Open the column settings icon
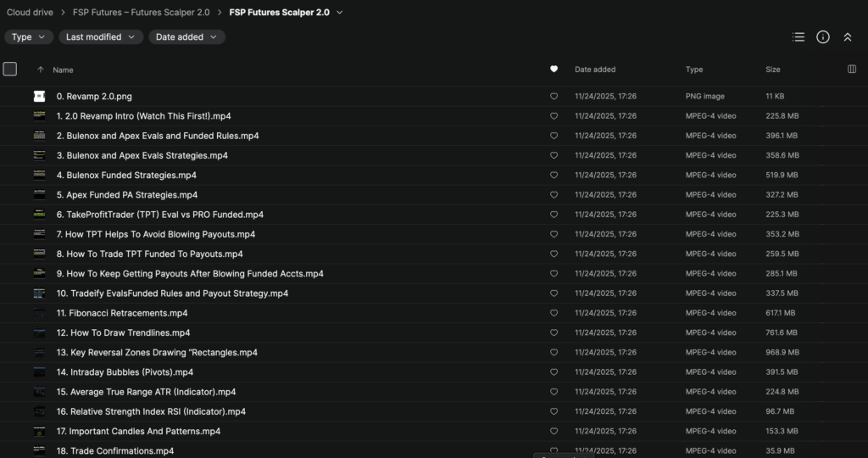The height and width of the screenshot is (458, 868). (x=852, y=70)
